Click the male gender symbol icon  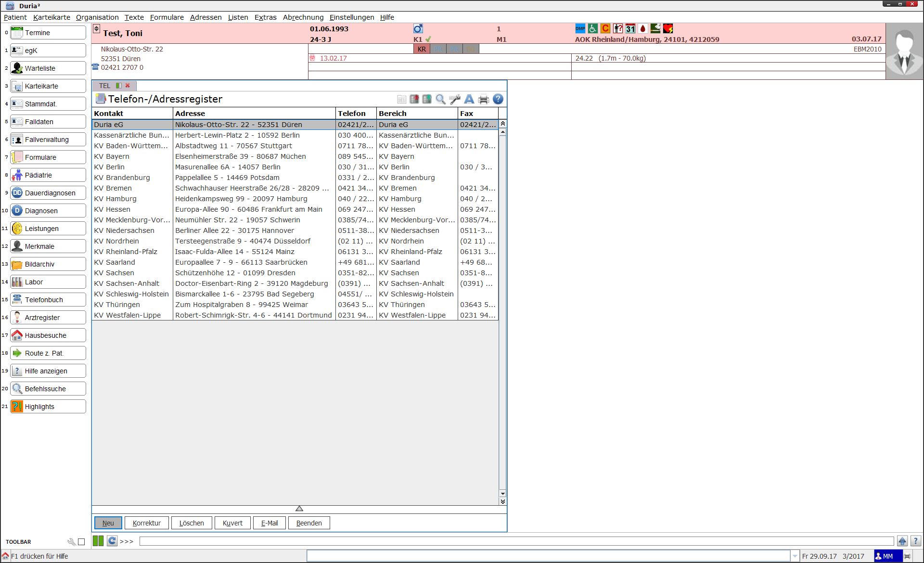coord(418,29)
